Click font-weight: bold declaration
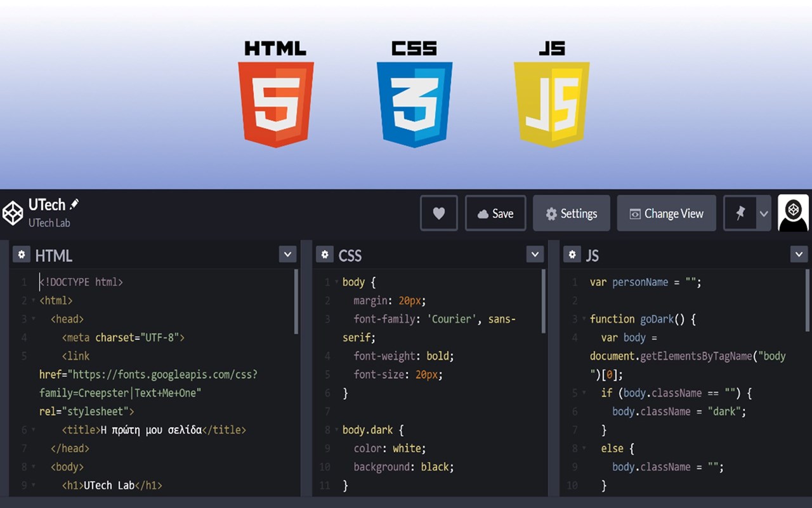Screen dimensions: 812x508 (x=403, y=356)
